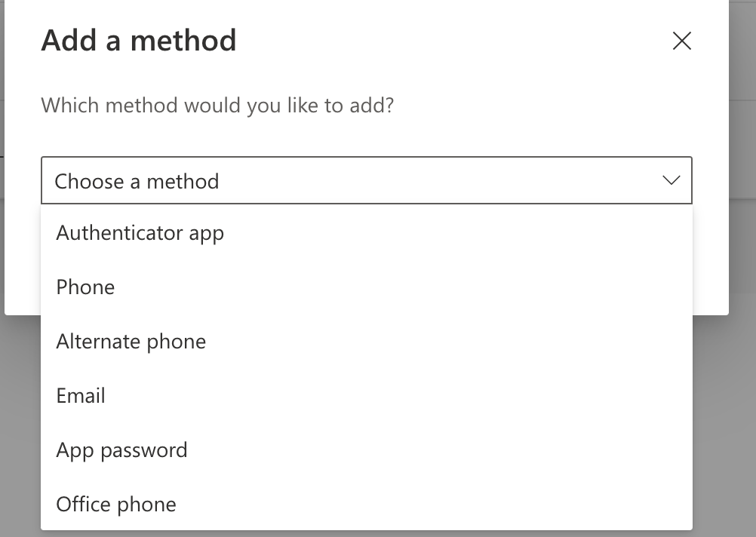Click empty dialog area beside the heading
The image size is (756, 537).
(453, 41)
